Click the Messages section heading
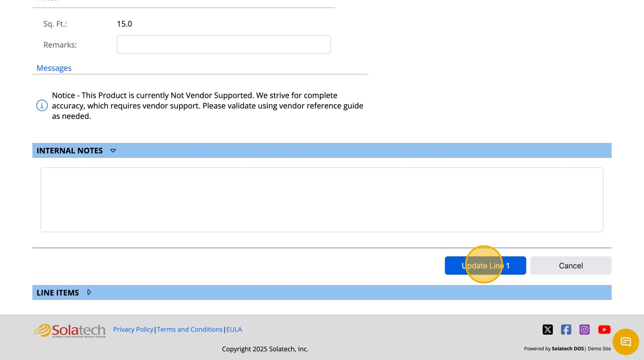The image size is (644, 360). pos(54,68)
